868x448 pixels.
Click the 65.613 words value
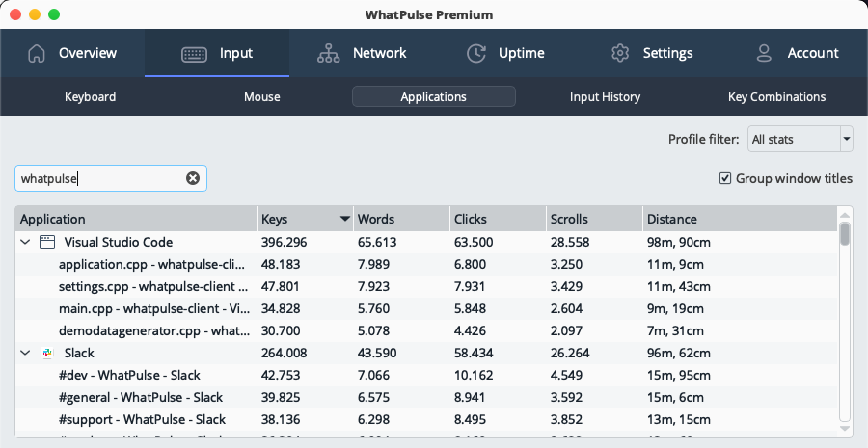coord(377,242)
